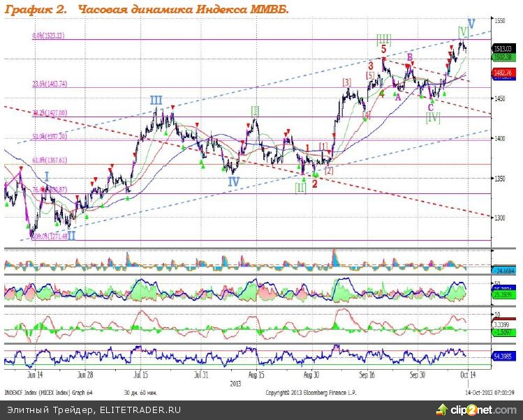This screenshot has height=420, width=523.
Task: Click the bracketed sub-wave label [3]
Action: point(346,82)
